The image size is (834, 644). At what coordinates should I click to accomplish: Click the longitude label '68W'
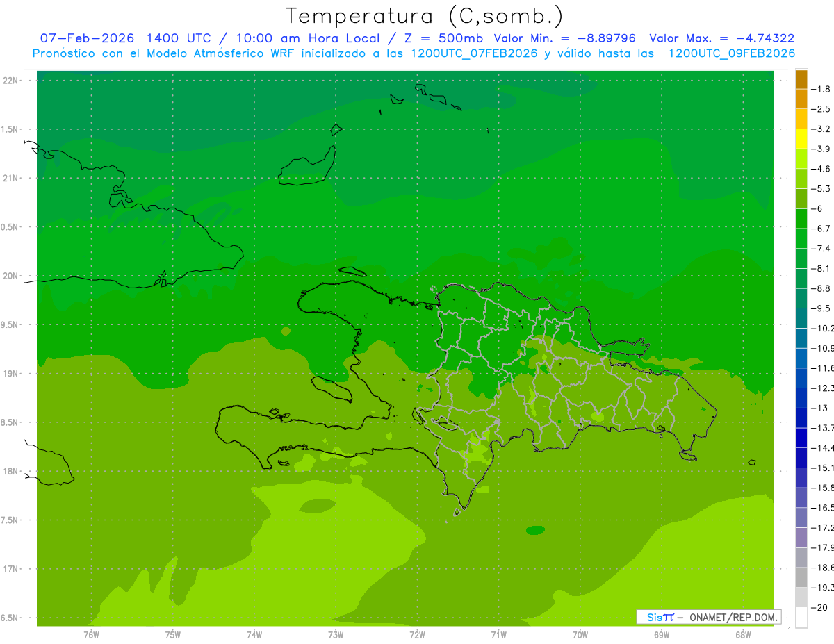point(743,634)
